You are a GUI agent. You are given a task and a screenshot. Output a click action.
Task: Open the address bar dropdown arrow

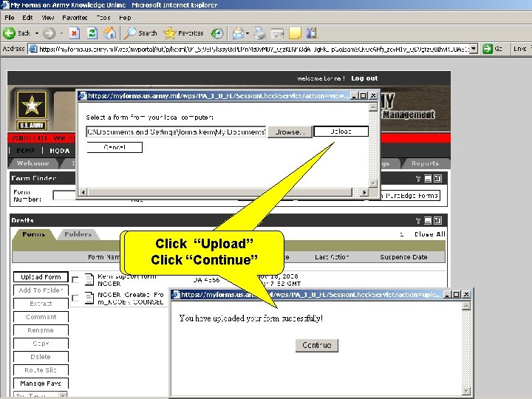tap(474, 49)
